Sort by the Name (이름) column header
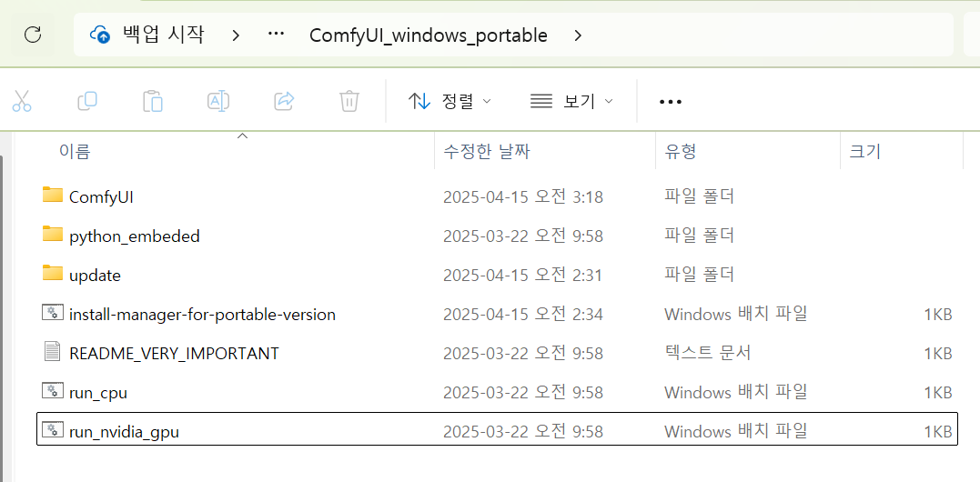Screen dimensions: 980x482 click(x=75, y=151)
